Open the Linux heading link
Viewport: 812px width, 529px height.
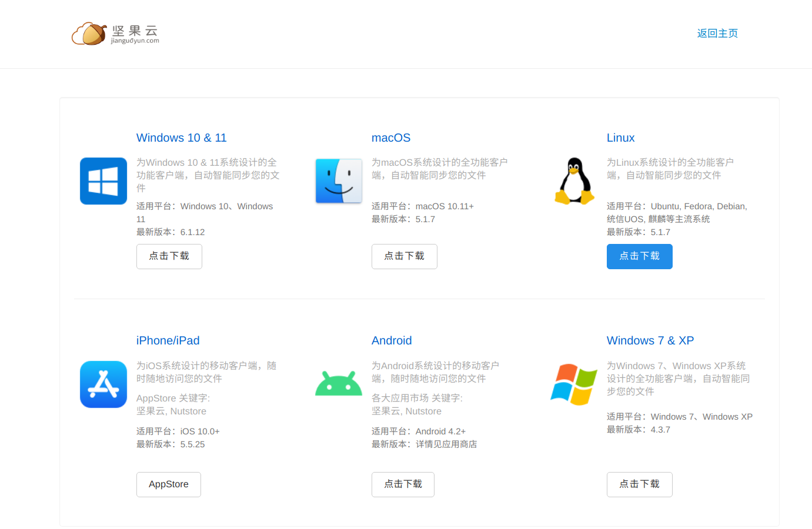pyautogui.click(x=621, y=138)
